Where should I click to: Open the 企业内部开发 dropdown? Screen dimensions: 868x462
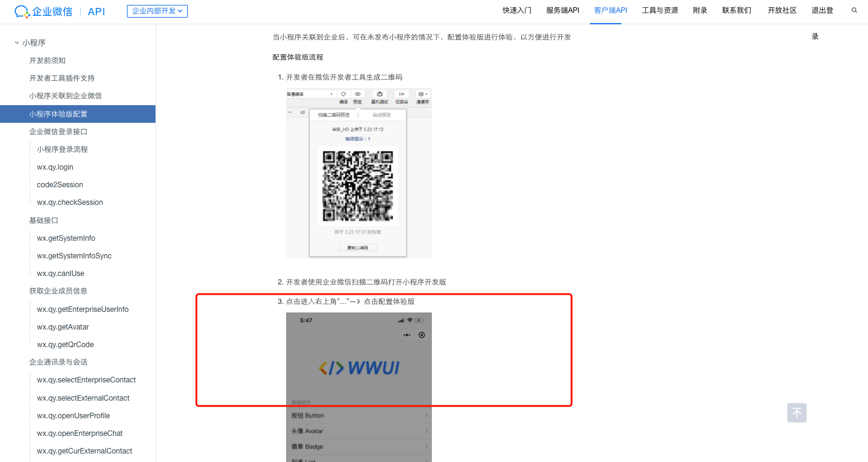pyautogui.click(x=157, y=11)
